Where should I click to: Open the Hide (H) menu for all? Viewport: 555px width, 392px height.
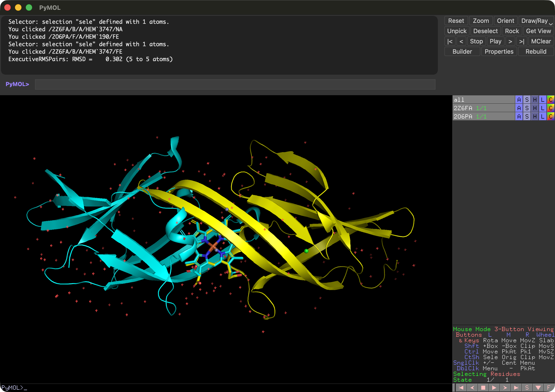pyautogui.click(x=535, y=100)
